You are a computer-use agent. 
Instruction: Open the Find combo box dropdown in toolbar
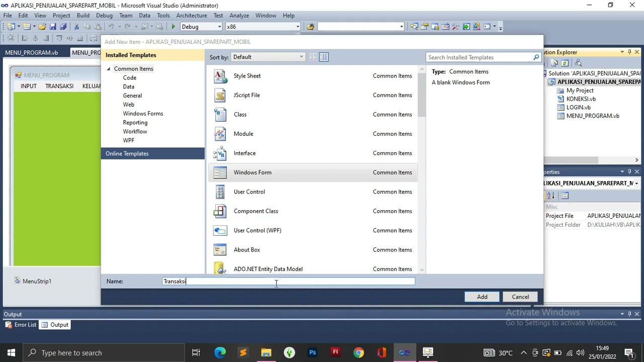[401, 27]
